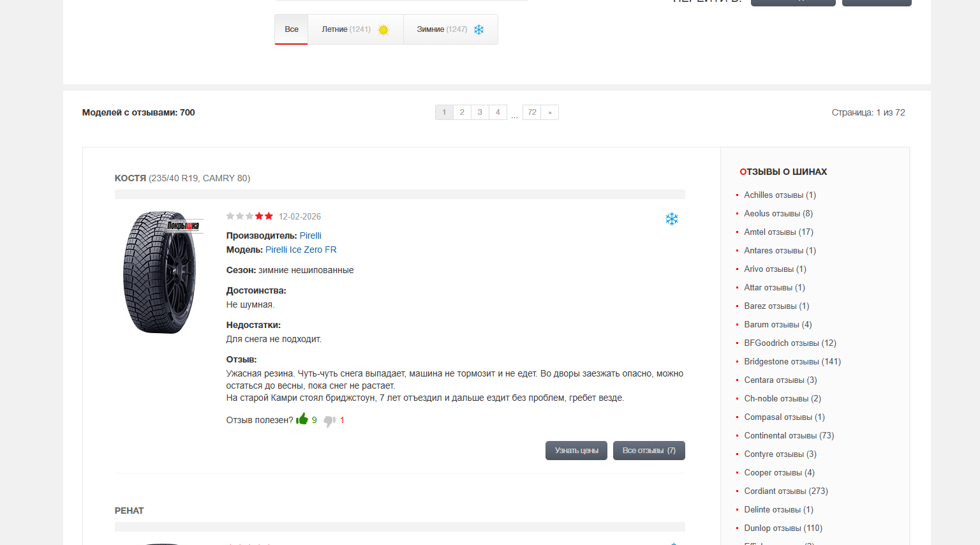Click reviewer name РЕНАТ heading
Screen dimensions: 980x545
[x=130, y=511]
